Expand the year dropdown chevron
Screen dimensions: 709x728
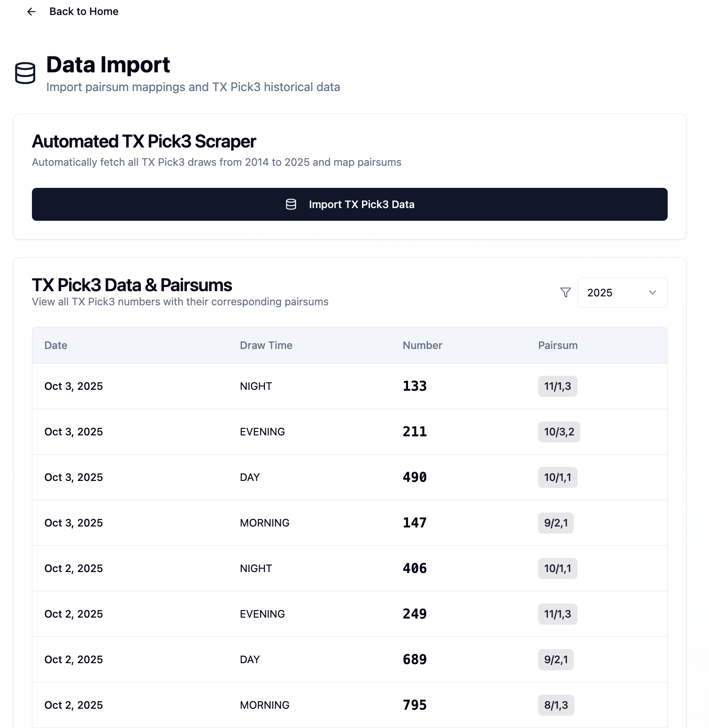[652, 293]
